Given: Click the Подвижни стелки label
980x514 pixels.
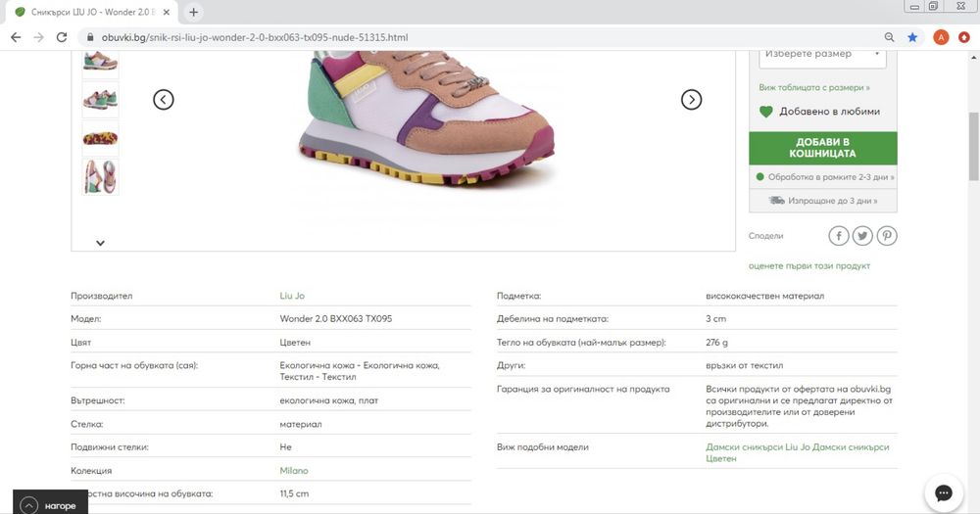Looking at the screenshot, I should tap(110, 446).
